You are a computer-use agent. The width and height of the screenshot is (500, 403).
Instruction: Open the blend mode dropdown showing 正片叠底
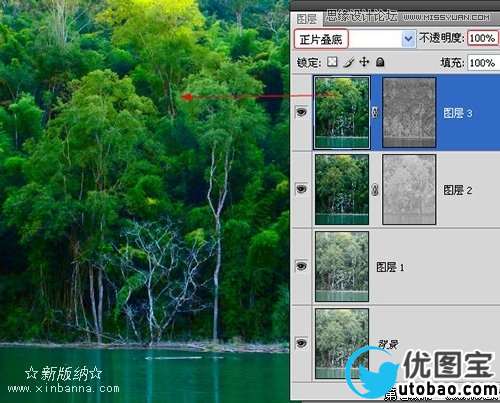(x=355, y=39)
